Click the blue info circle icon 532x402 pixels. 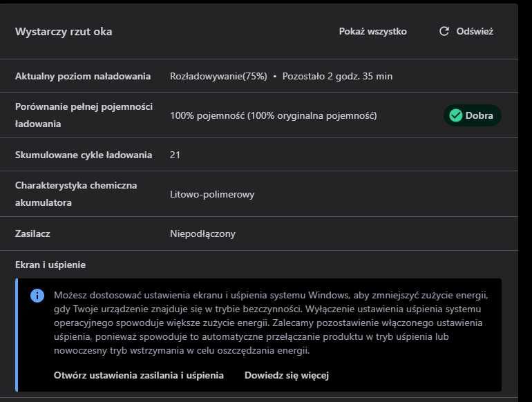click(37, 296)
